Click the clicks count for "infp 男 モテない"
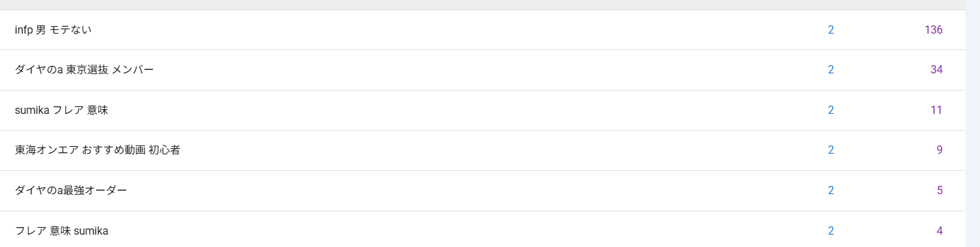Screen dimensions: 980x247 tap(831, 30)
